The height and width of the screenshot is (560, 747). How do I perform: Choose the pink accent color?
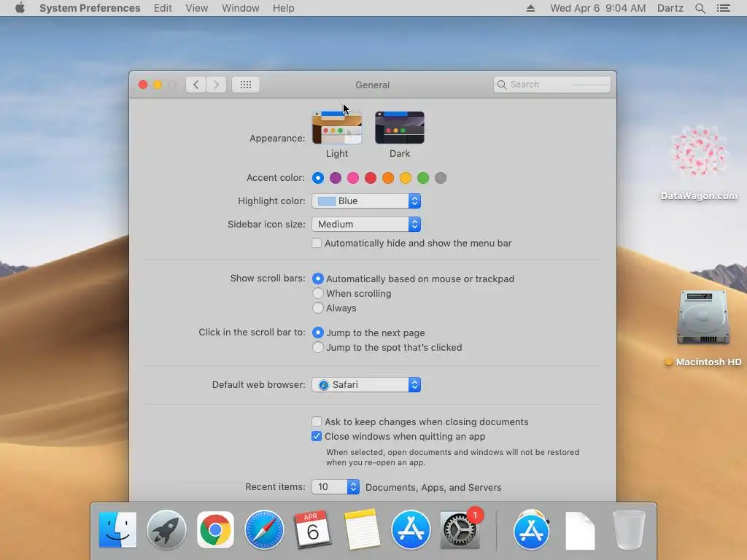point(353,178)
